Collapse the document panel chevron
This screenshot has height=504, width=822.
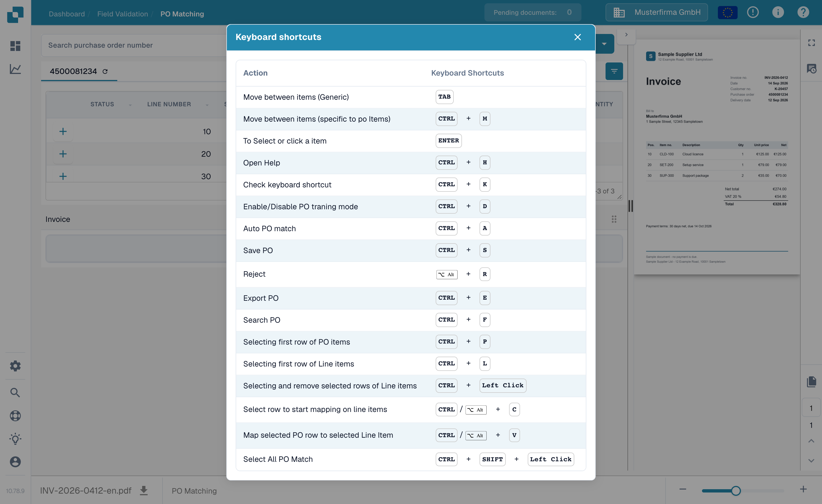[x=626, y=35]
